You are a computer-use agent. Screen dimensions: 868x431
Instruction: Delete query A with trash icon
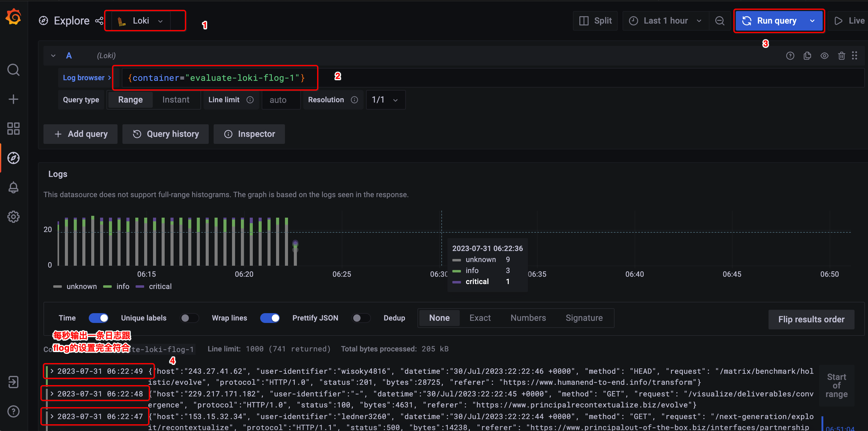841,56
